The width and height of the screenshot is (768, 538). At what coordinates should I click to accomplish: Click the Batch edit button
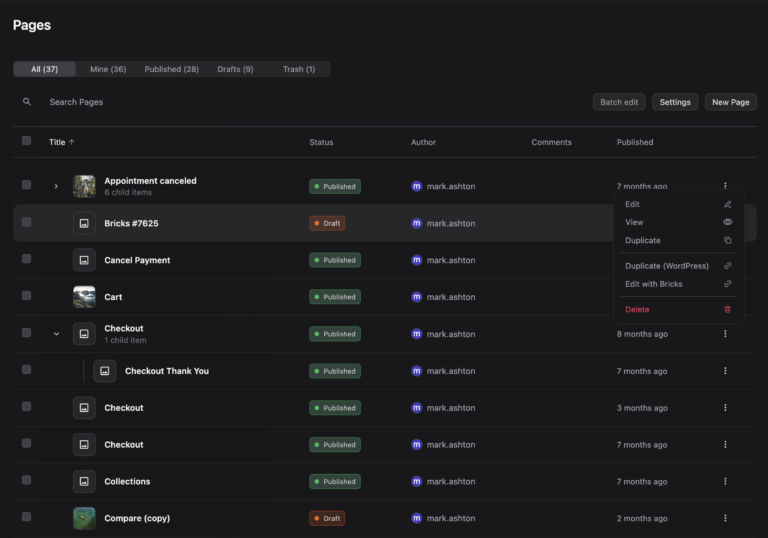coord(619,102)
